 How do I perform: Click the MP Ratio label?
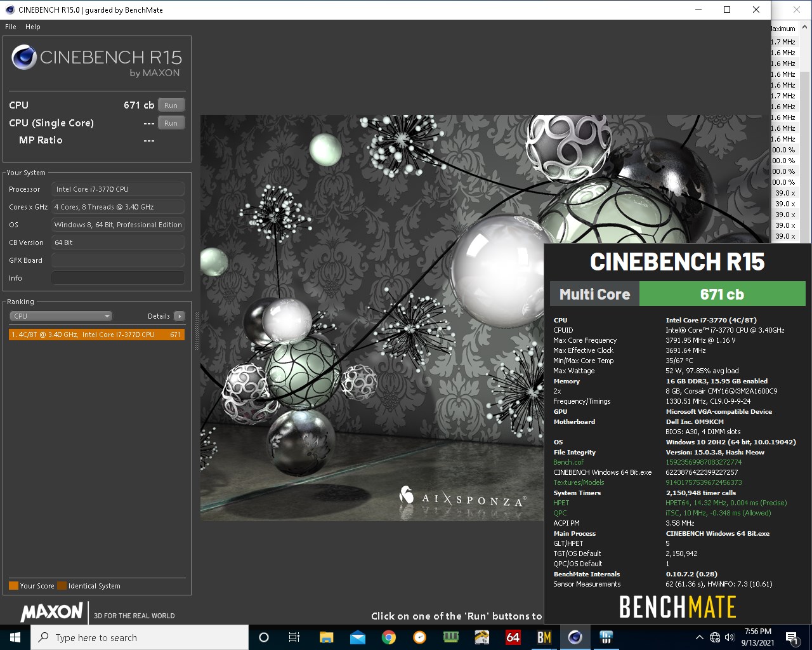[x=41, y=140]
